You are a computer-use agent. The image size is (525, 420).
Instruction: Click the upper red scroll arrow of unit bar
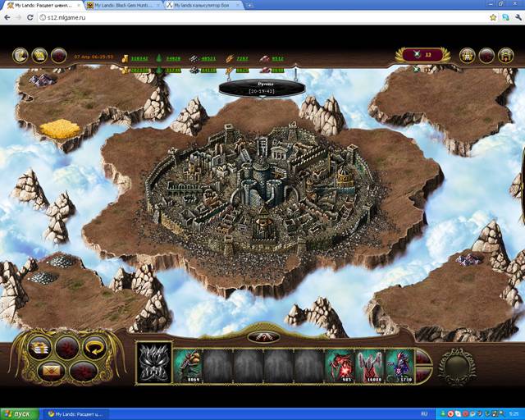pos(422,358)
